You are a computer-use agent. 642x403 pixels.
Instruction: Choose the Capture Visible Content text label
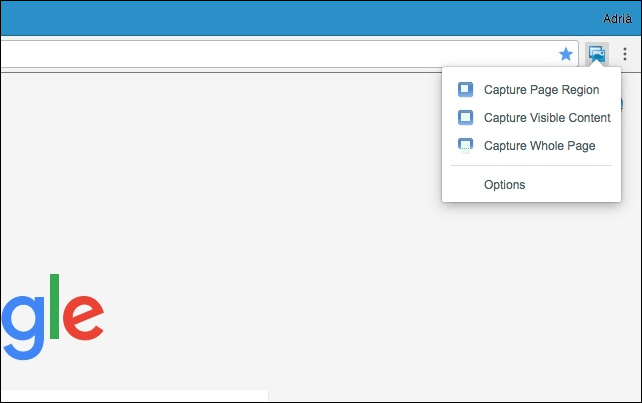(x=547, y=117)
